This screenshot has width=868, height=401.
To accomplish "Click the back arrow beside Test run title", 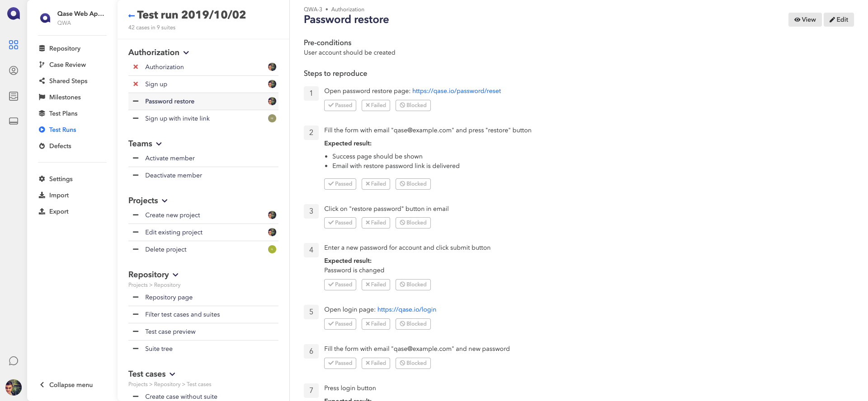I will [x=132, y=16].
